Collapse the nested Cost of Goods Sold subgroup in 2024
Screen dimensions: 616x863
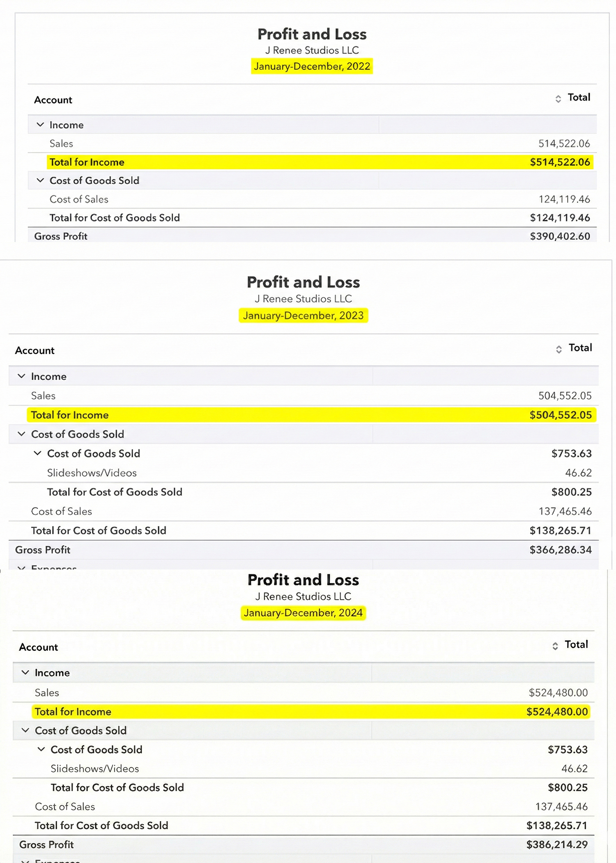(x=41, y=749)
